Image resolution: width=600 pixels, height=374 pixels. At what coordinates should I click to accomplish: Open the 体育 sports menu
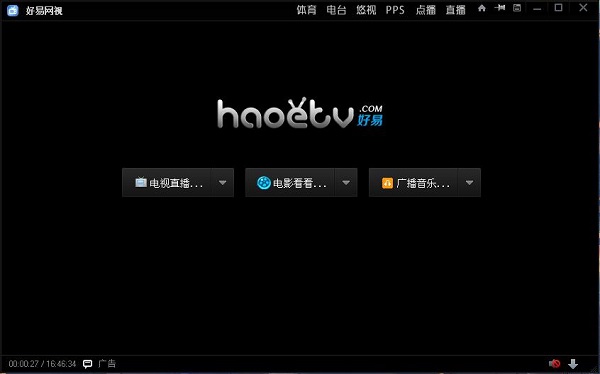pyautogui.click(x=307, y=10)
